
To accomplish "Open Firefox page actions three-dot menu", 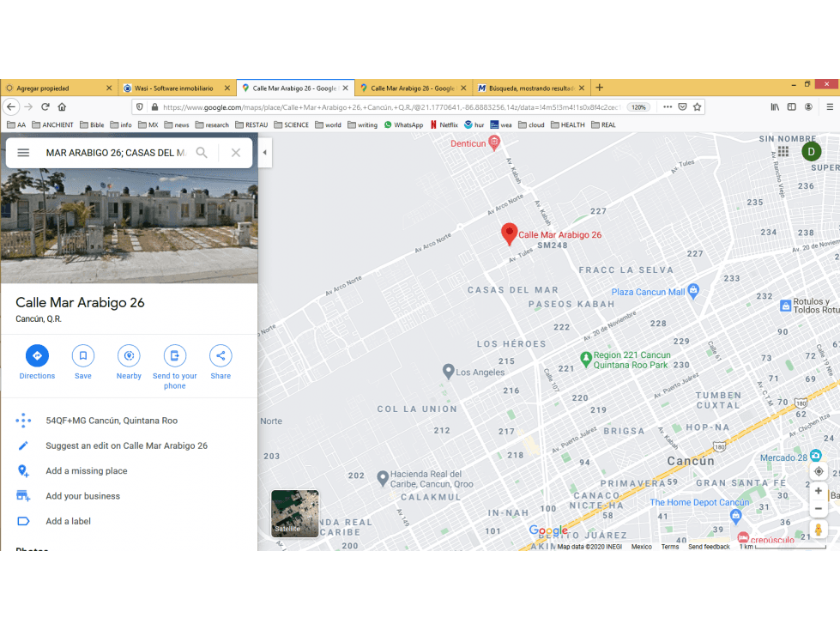I will pos(668,106).
